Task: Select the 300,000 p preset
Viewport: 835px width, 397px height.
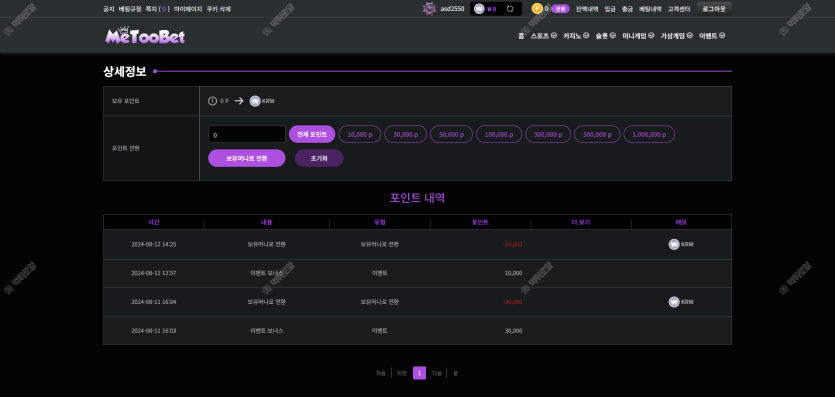Action: click(x=548, y=134)
